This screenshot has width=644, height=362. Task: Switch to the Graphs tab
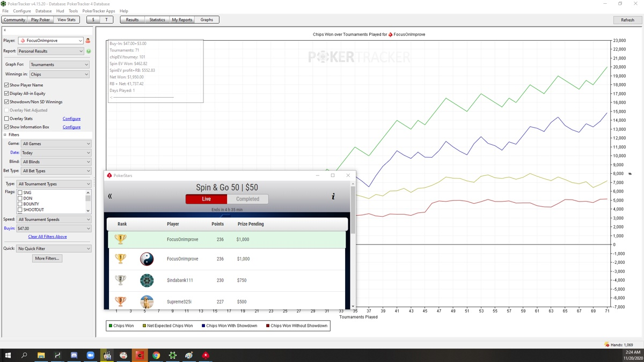pyautogui.click(x=207, y=20)
